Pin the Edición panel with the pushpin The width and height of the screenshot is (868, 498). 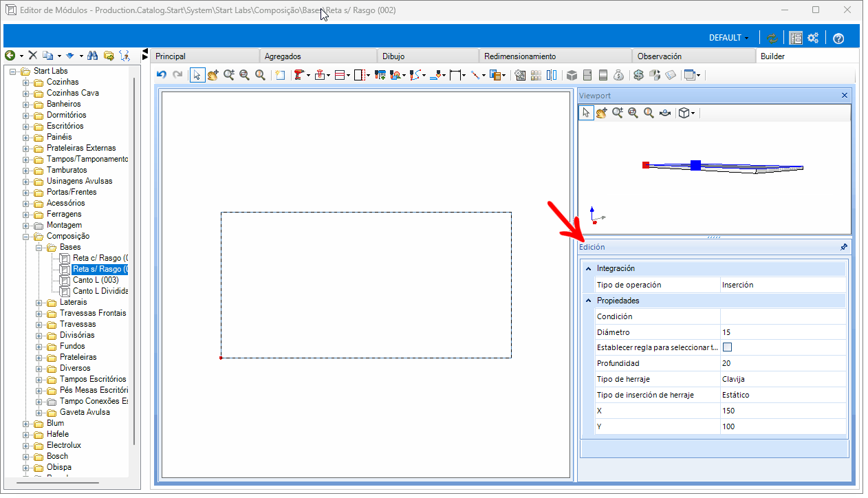pos(844,247)
